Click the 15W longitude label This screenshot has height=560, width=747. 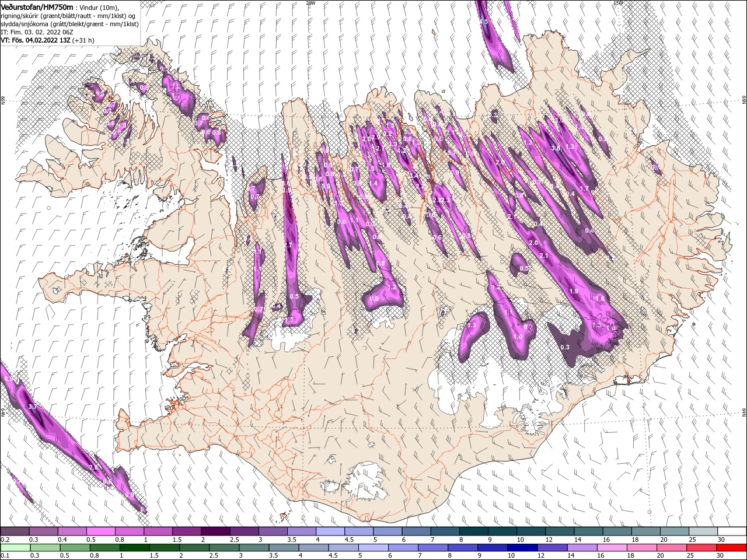[x=618, y=3]
